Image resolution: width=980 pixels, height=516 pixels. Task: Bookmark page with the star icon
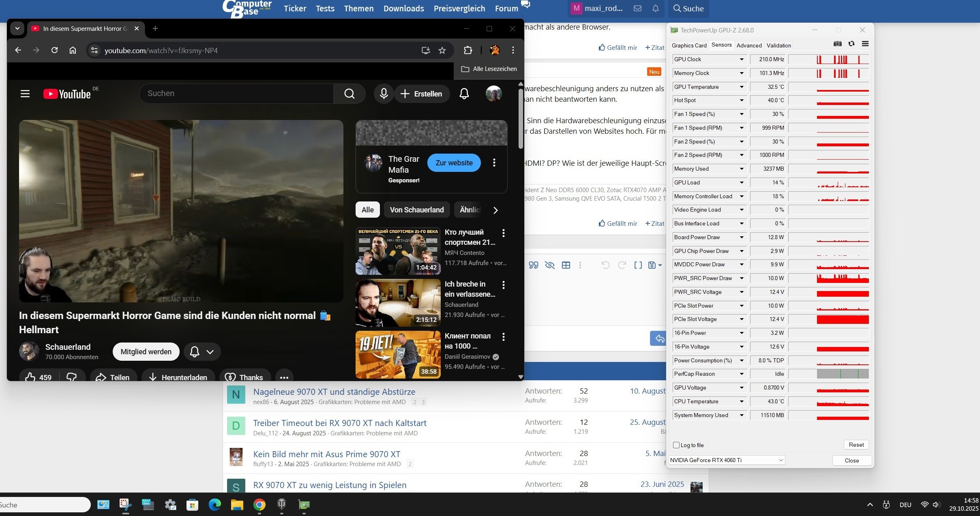click(x=442, y=50)
